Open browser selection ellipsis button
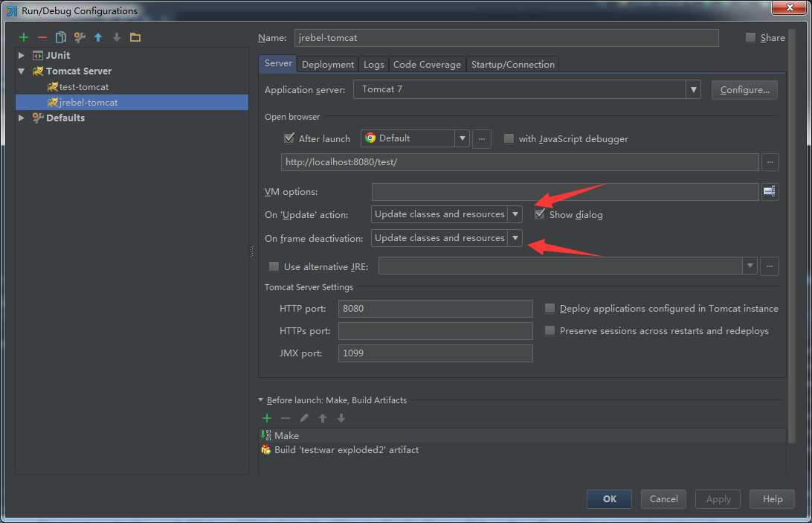This screenshot has width=812, height=523. 482,139
